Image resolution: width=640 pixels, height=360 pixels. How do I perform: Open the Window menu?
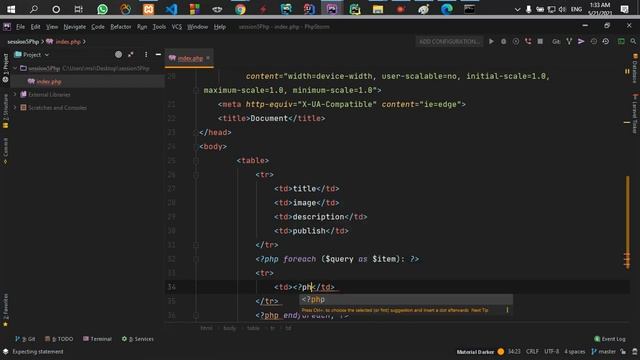tap(198, 27)
